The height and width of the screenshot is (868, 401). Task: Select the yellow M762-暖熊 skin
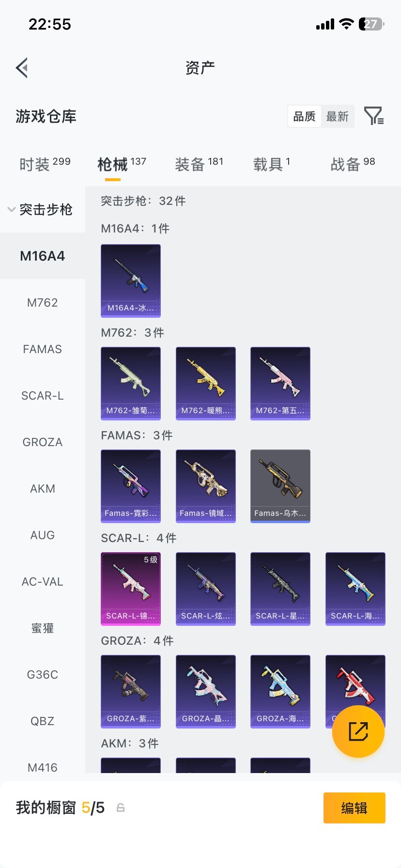[206, 384]
